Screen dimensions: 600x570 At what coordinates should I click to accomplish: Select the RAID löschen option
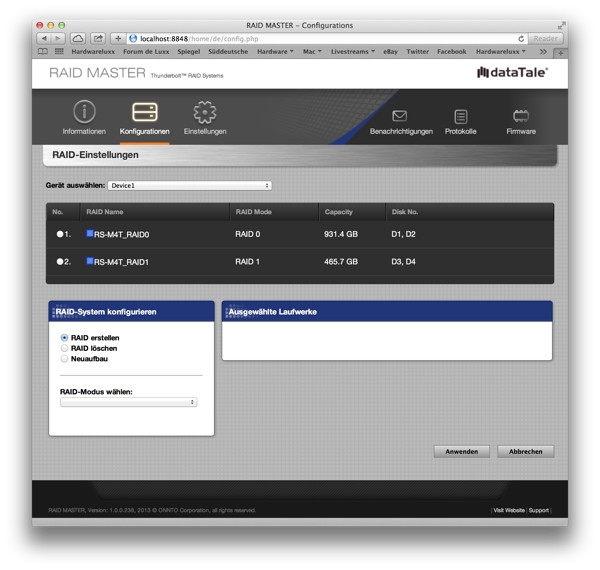coord(64,348)
